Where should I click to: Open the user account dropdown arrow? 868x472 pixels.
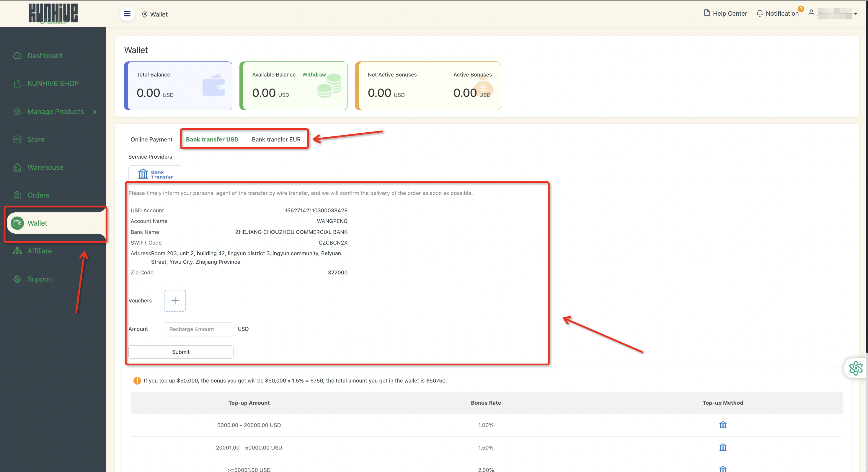[x=855, y=14]
